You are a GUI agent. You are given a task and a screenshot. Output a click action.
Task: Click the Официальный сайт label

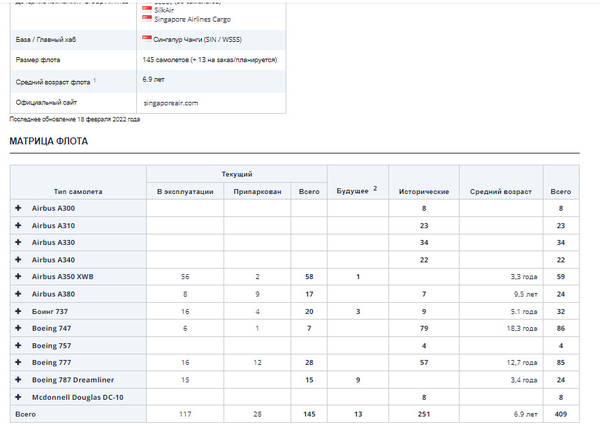tap(46, 102)
